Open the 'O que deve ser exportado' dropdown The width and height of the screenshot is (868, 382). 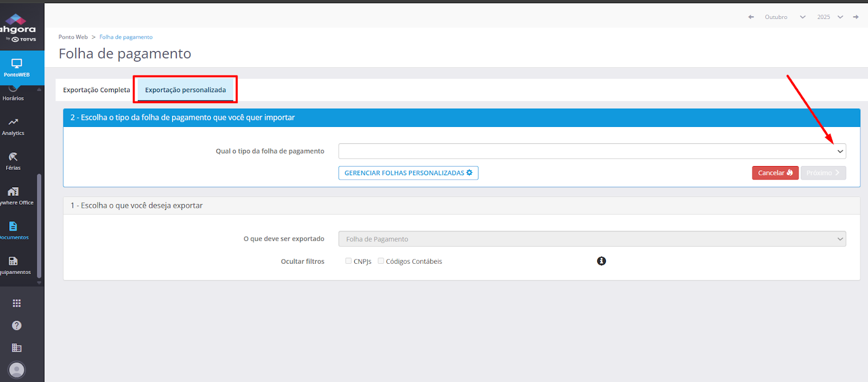pyautogui.click(x=592, y=239)
